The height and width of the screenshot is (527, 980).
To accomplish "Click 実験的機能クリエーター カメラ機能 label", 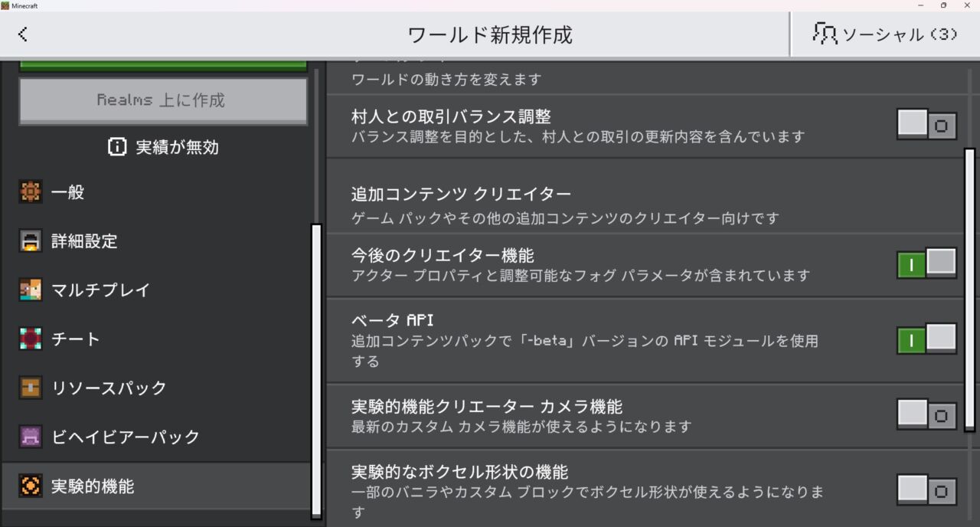I will 487,406.
